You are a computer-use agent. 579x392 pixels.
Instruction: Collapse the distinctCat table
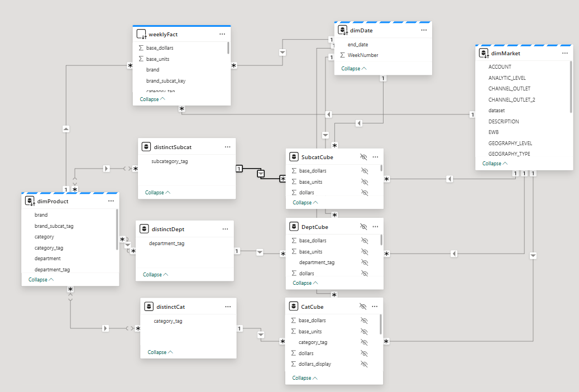tap(160, 352)
